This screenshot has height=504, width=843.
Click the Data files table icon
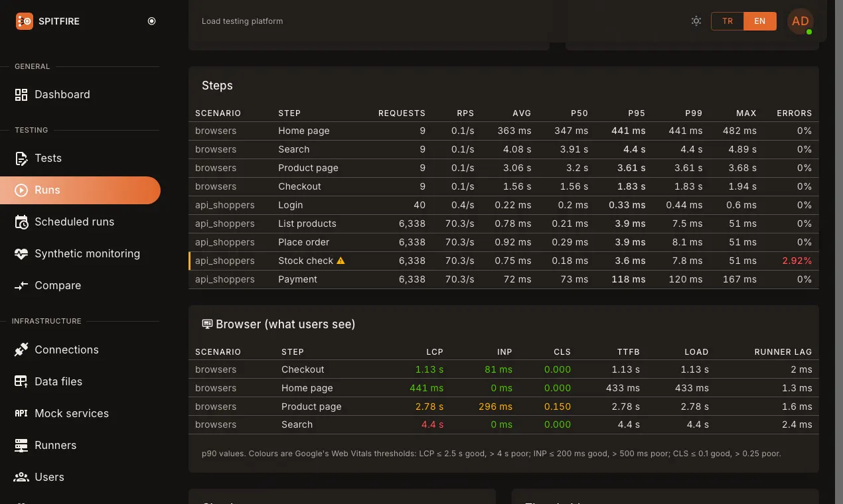pos(21,381)
